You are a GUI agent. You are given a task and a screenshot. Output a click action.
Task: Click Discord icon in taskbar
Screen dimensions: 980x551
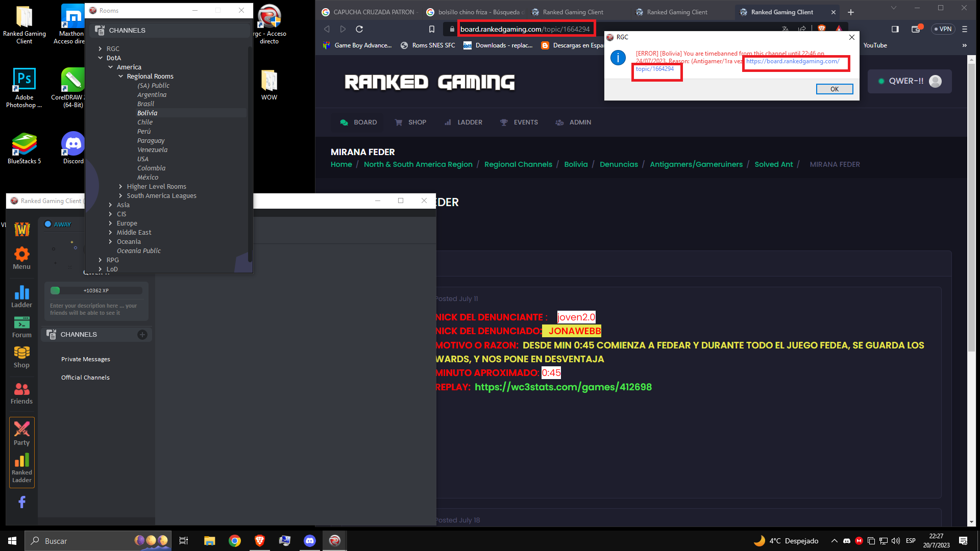[310, 541]
